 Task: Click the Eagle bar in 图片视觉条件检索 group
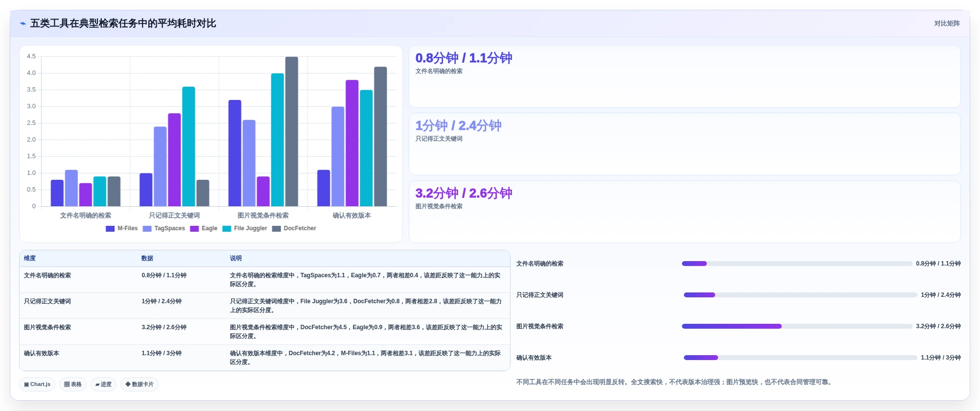click(263, 191)
